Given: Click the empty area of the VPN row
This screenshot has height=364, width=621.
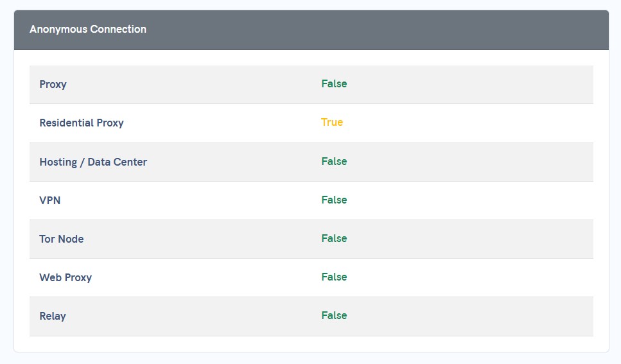Looking at the screenshot, I should tap(468, 201).
